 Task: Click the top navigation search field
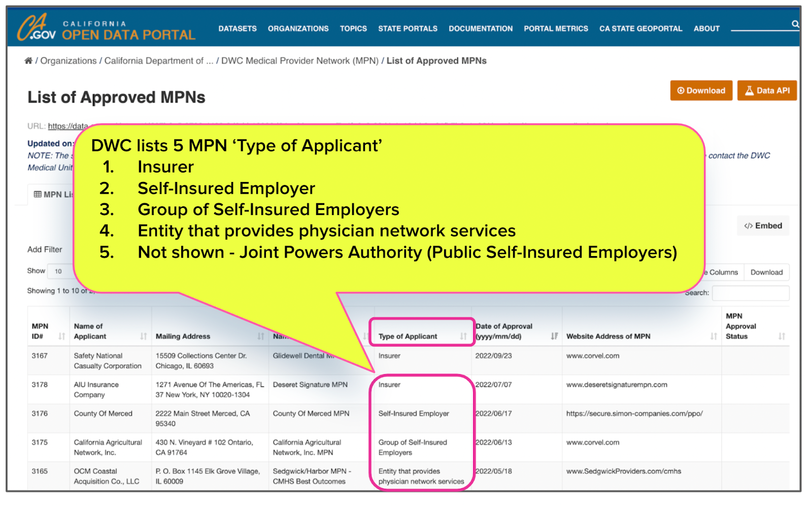coord(760,24)
